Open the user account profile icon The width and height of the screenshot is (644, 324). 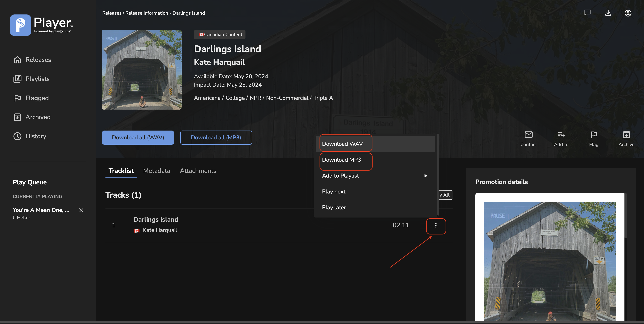tap(628, 13)
